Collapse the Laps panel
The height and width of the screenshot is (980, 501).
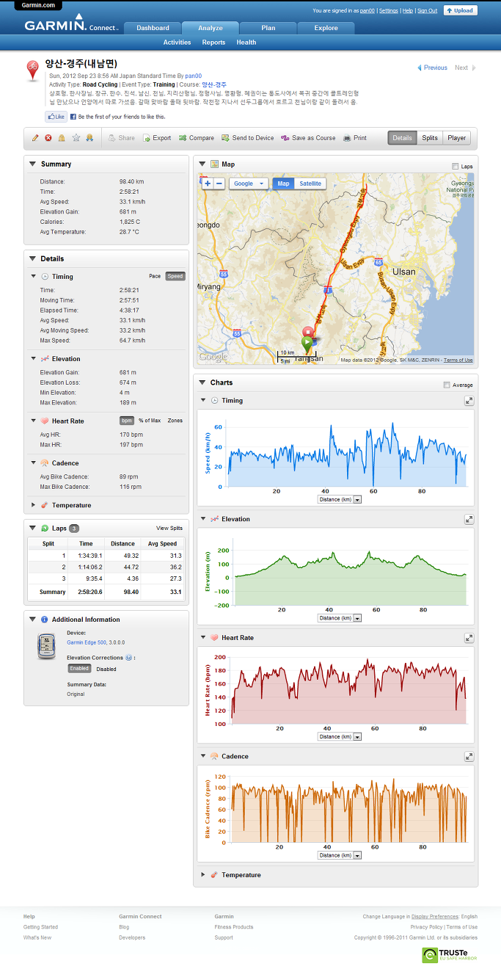(32, 529)
